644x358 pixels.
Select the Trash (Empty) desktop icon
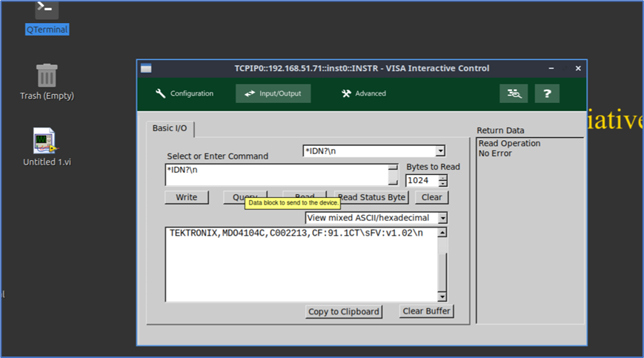[47, 82]
